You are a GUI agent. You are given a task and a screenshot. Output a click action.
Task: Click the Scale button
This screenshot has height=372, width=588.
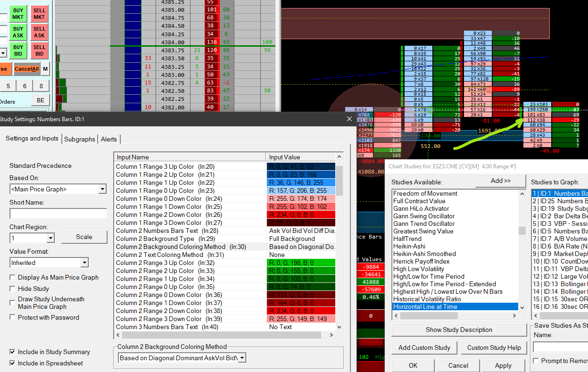click(x=84, y=237)
